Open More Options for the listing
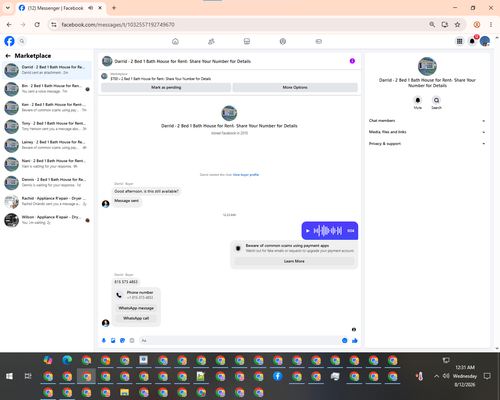 295,87
